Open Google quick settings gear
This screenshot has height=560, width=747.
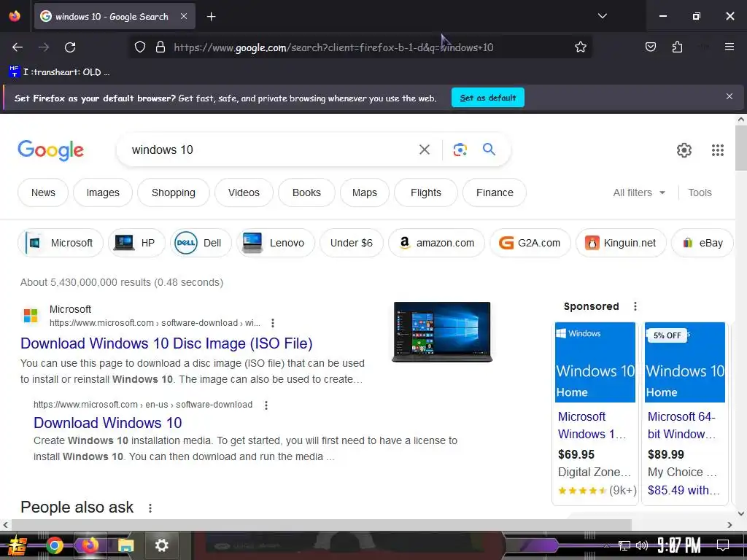click(684, 150)
